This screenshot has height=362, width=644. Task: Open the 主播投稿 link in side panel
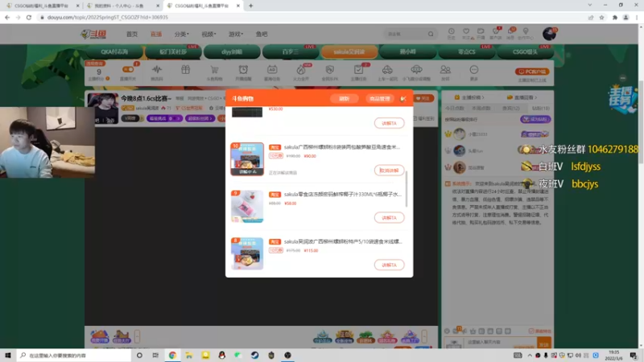click(469, 97)
